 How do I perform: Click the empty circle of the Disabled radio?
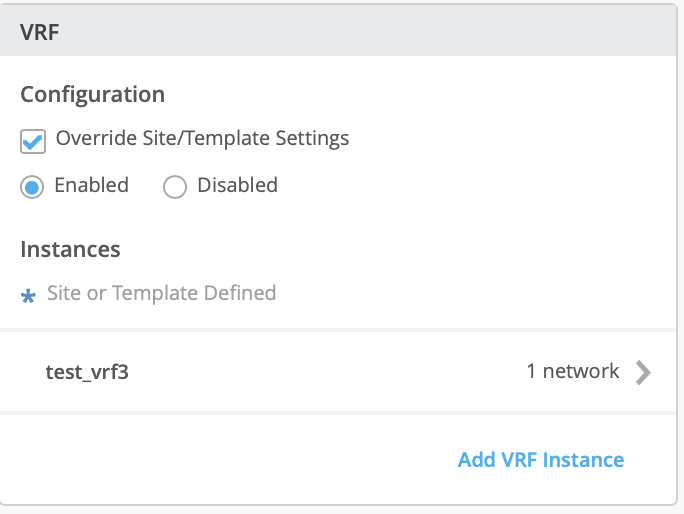(175, 187)
